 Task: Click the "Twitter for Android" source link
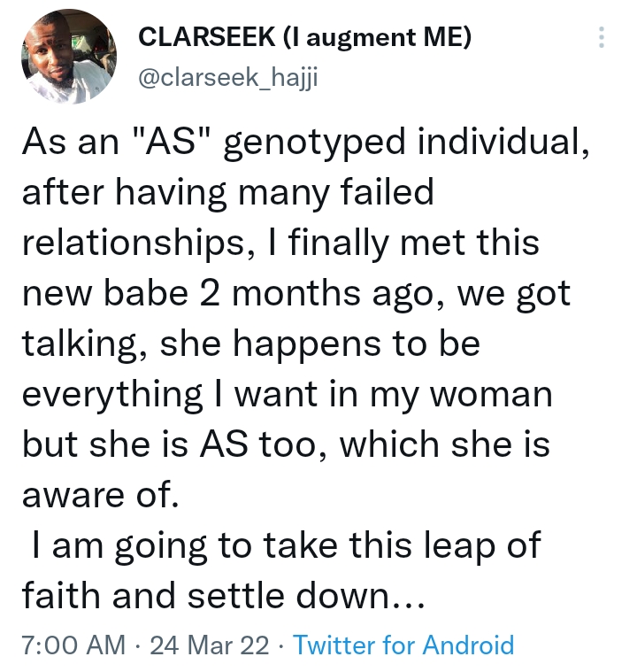403,645
